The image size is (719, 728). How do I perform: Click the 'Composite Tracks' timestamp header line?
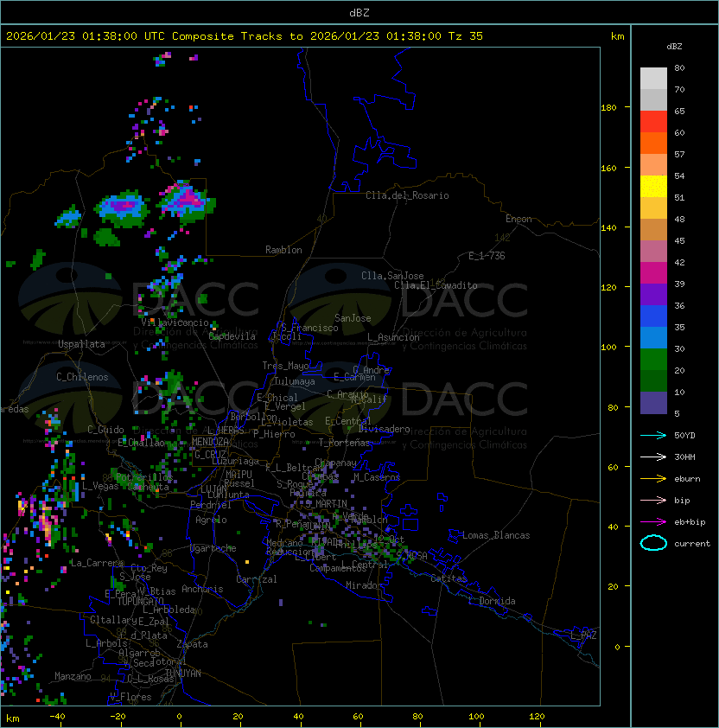[x=245, y=35]
